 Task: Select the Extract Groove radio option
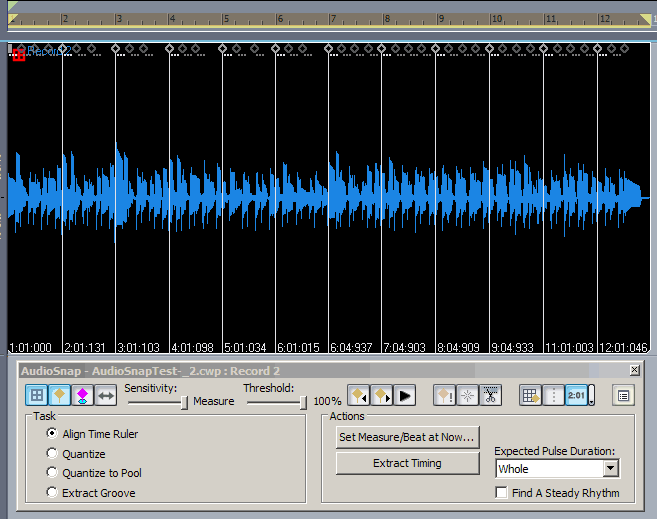52,493
